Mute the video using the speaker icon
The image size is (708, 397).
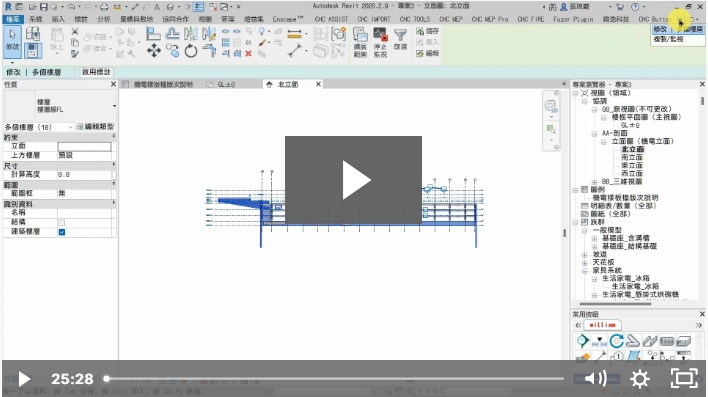tap(596, 378)
